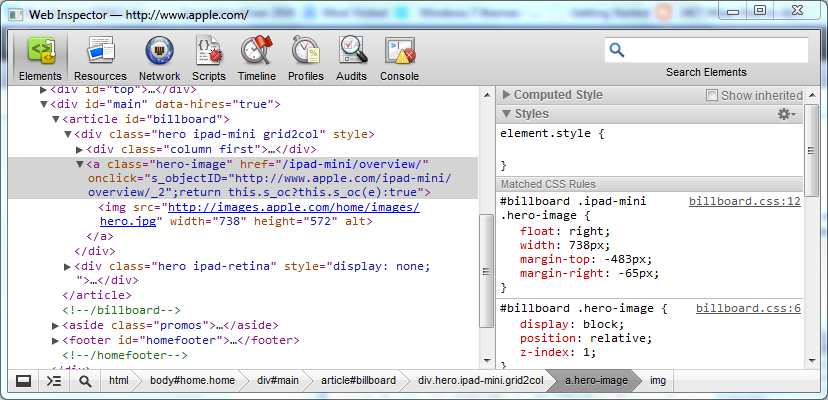
Task: Open the Scripts panel
Action: 209,59
